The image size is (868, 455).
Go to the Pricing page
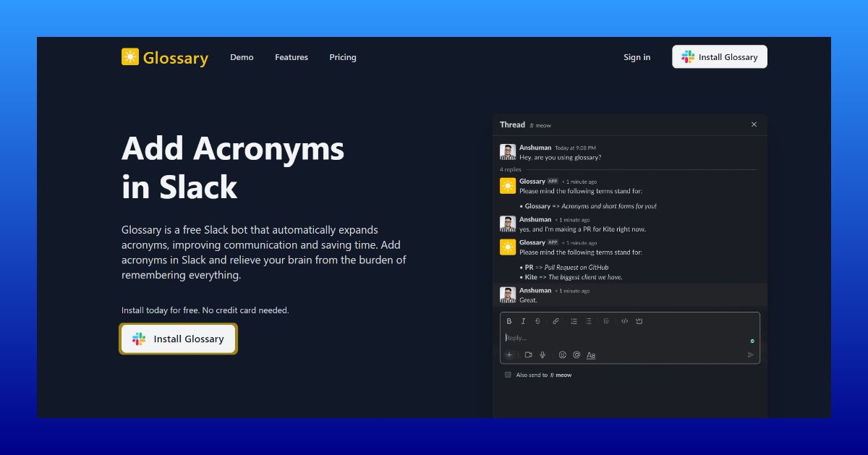[x=343, y=57]
